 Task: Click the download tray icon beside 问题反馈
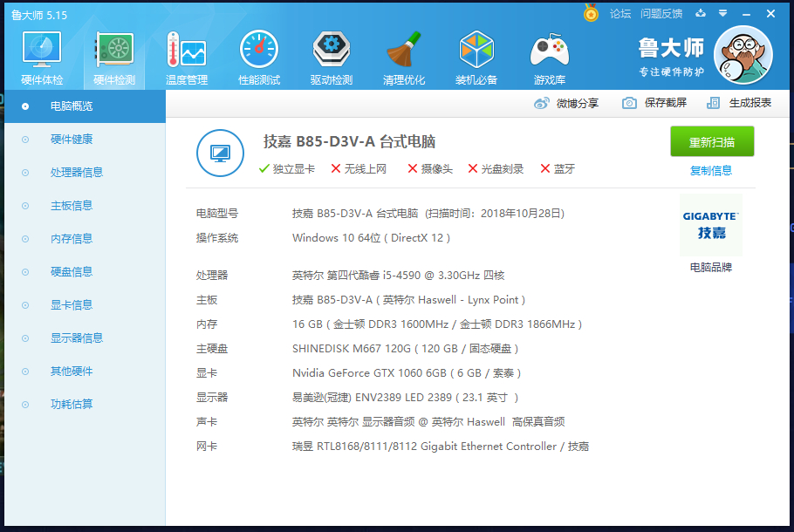pos(701,14)
